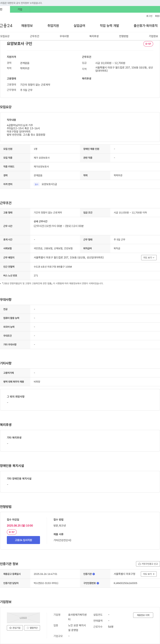Add company with 관심기업 button
This screenshot has width=160, height=644.
coord(15,628)
